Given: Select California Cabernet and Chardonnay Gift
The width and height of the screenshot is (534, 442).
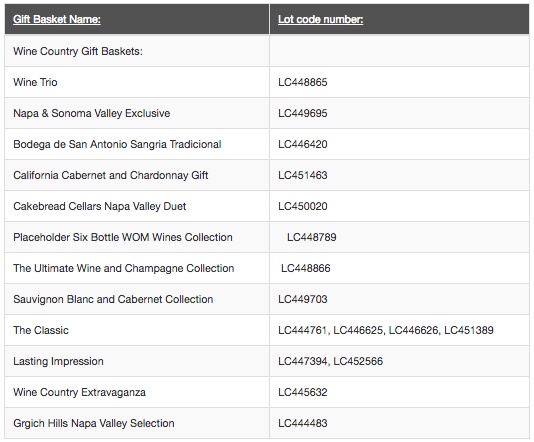Looking at the screenshot, I should coord(111,175).
